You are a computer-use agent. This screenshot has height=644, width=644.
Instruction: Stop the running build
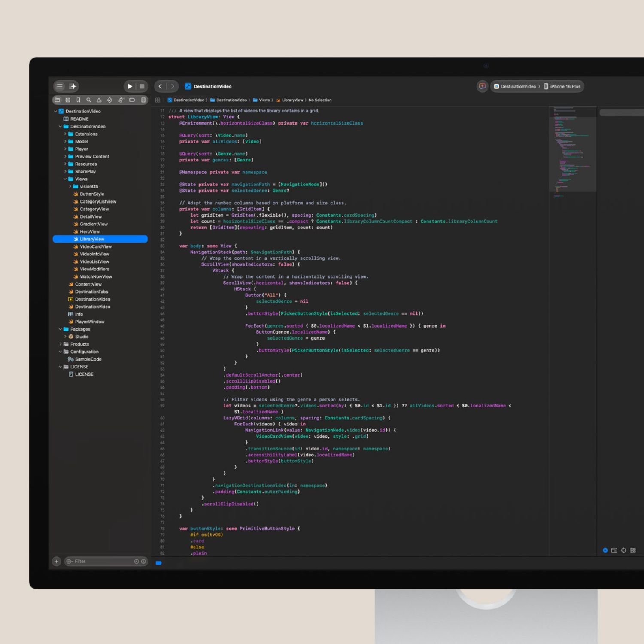pos(142,86)
